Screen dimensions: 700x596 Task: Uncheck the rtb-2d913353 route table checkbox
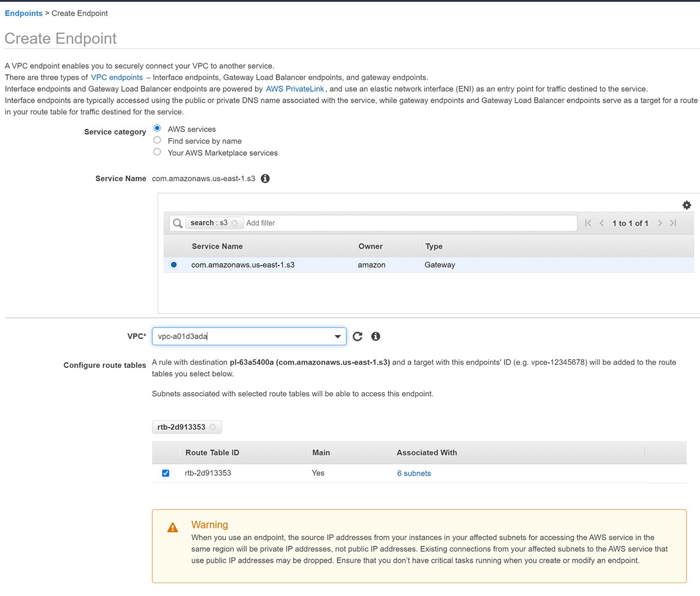pyautogui.click(x=166, y=473)
